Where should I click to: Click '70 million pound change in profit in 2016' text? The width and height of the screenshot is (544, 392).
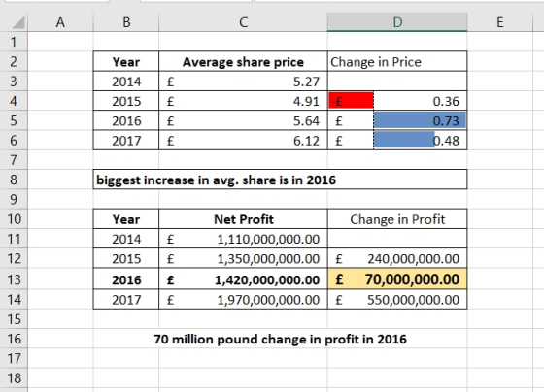click(x=280, y=339)
